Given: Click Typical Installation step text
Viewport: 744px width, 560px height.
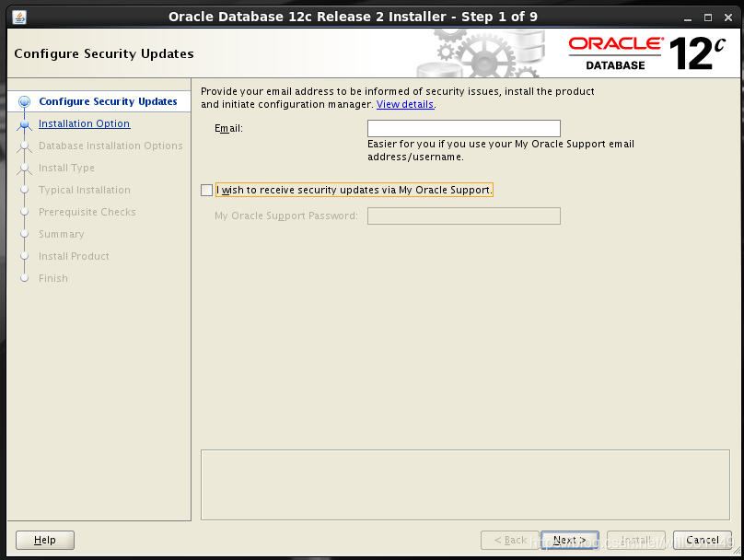Looking at the screenshot, I should pyautogui.click(x=85, y=190).
